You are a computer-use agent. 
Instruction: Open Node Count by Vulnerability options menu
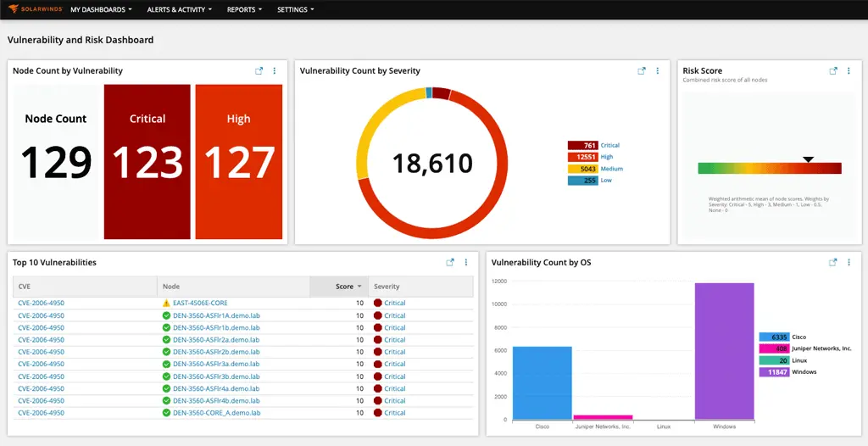pos(275,71)
